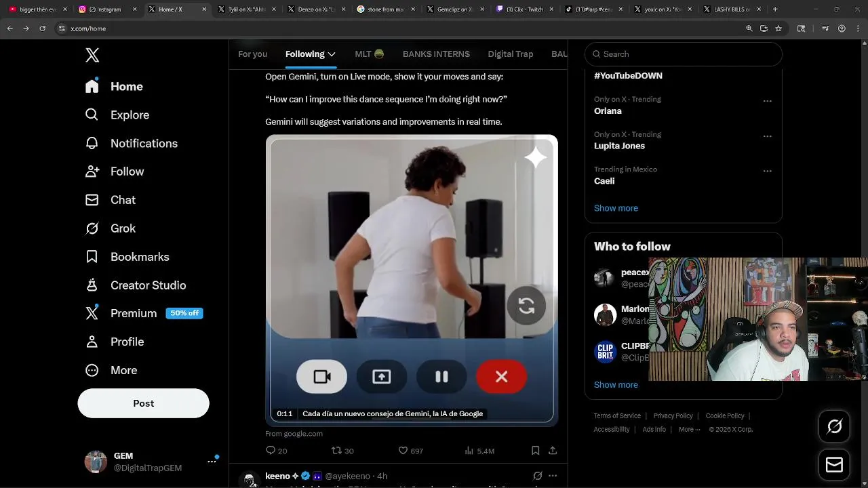
Task: View the post analytics 5.4M
Action: coord(479,451)
